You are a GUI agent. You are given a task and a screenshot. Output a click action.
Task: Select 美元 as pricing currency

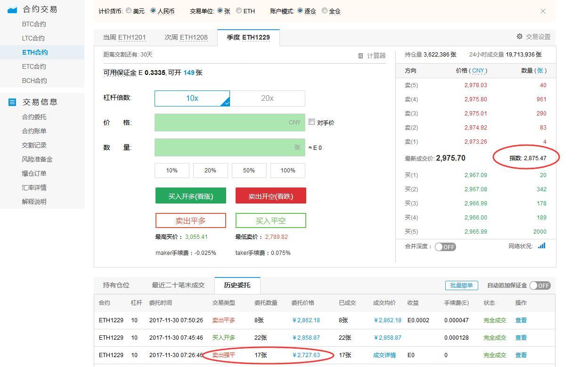(x=129, y=10)
